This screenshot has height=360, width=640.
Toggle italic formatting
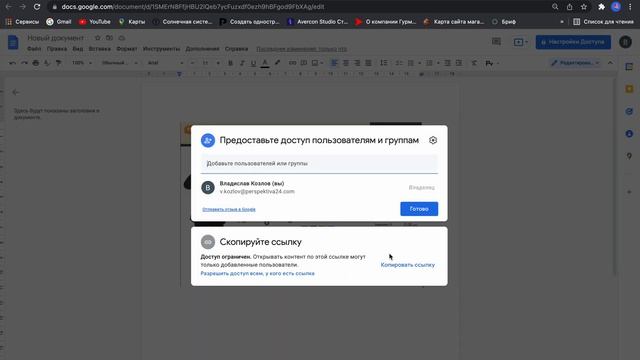pos(242,63)
